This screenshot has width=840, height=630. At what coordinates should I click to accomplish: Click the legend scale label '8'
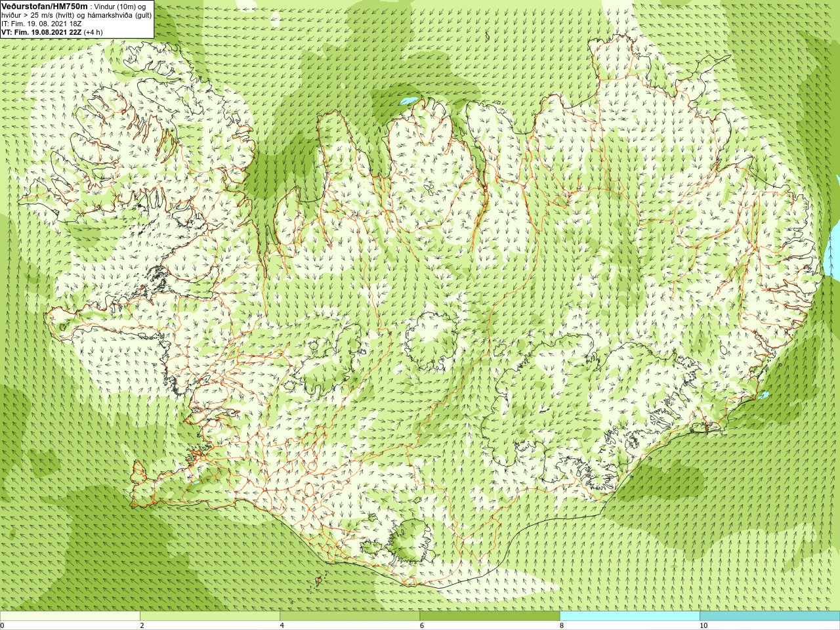tap(561, 625)
